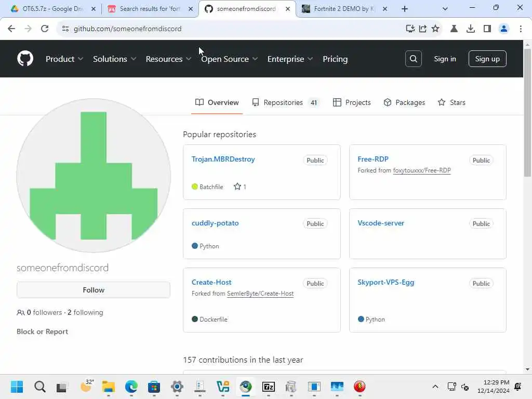This screenshot has width=532, height=399.
Task: Open SemlerByte/Create-Host fork source
Action: pos(260,294)
